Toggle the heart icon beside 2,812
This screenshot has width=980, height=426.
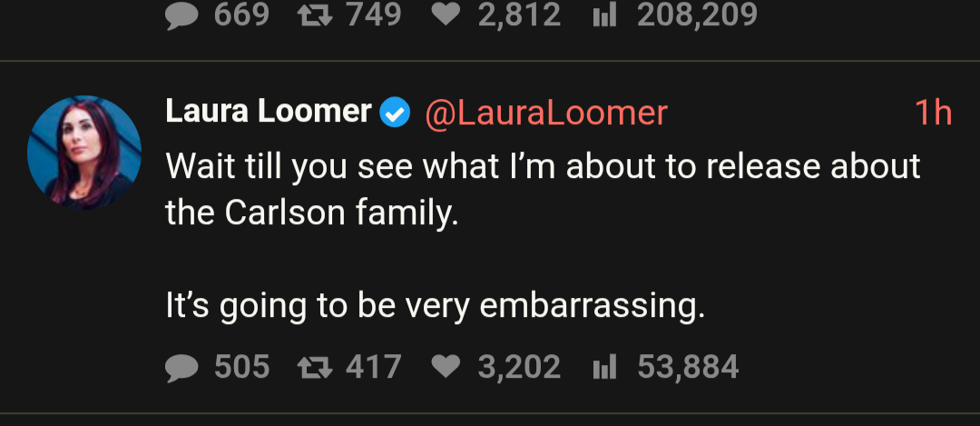446,15
